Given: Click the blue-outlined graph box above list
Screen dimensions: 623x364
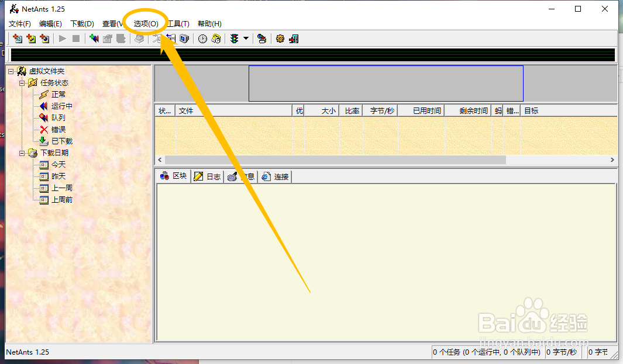Looking at the screenshot, I should (386, 84).
